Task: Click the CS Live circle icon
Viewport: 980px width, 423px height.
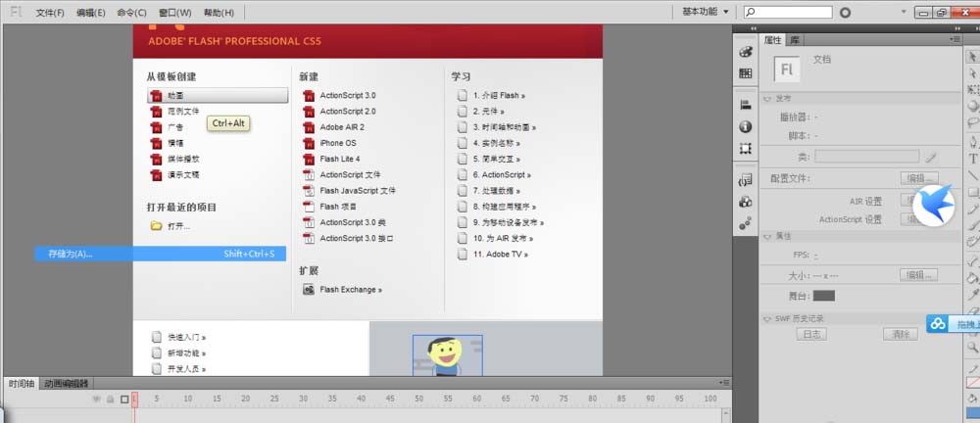Action: 845,12
